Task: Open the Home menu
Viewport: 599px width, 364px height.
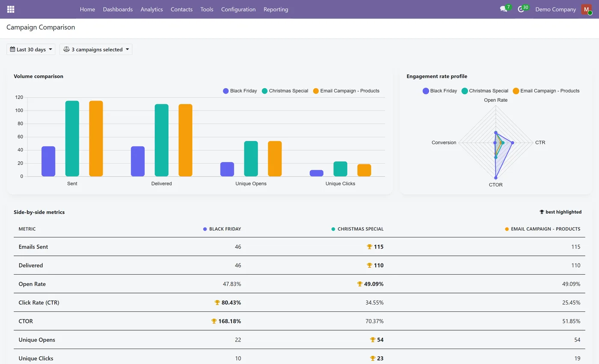Action: pos(87,9)
